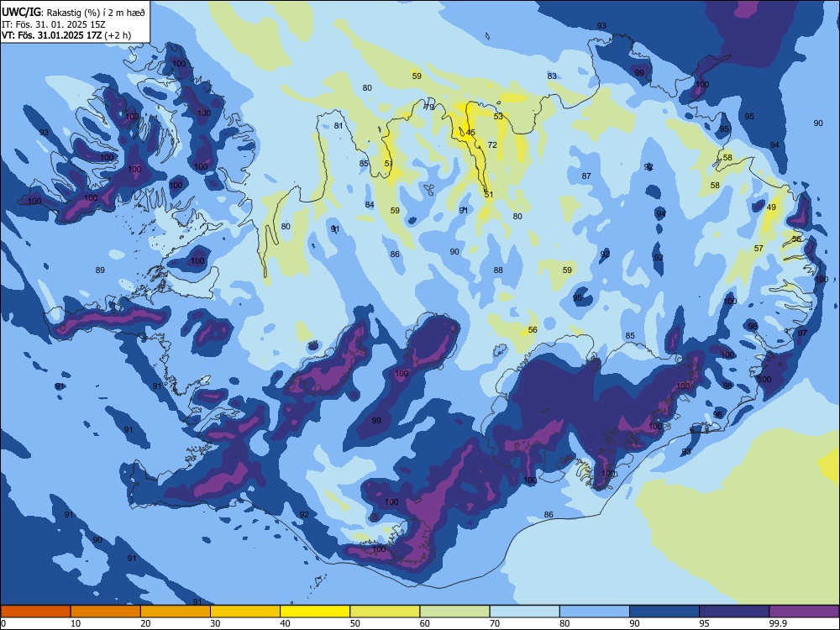The height and width of the screenshot is (630, 840).
Task: Click the legend tick label '20'
Action: (145, 623)
